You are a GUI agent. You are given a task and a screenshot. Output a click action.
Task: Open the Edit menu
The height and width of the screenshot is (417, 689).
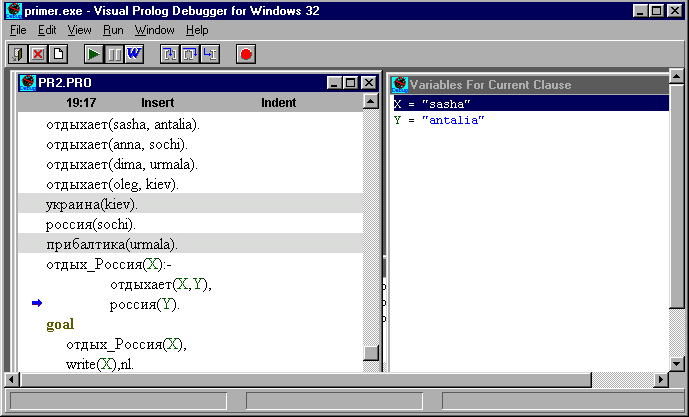(x=47, y=30)
